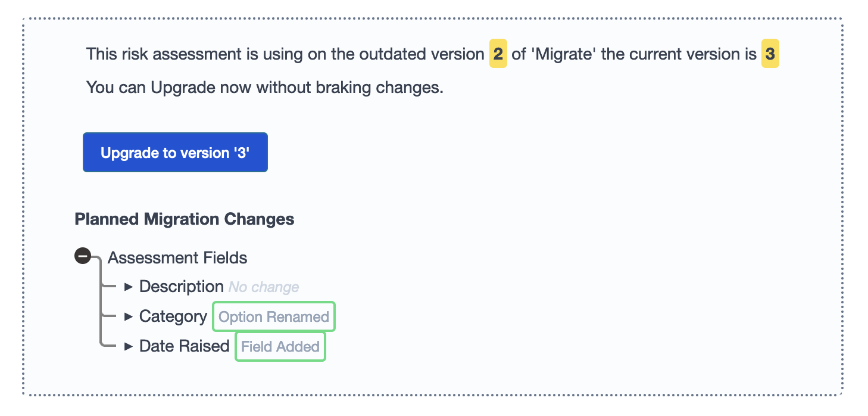Expand the Date Raised disclosure arrow
Image resolution: width=868 pixels, height=416 pixels.
[x=128, y=346]
